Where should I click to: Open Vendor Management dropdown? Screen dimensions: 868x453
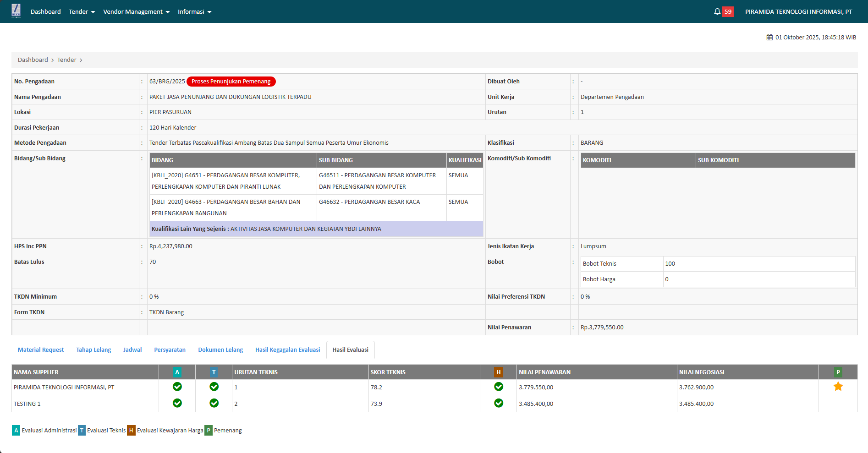(136, 12)
